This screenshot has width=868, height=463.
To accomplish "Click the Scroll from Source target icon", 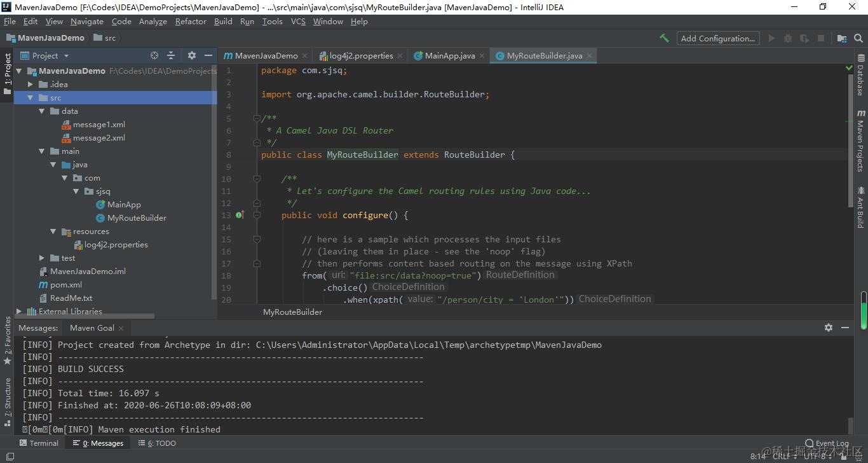I will tap(154, 55).
